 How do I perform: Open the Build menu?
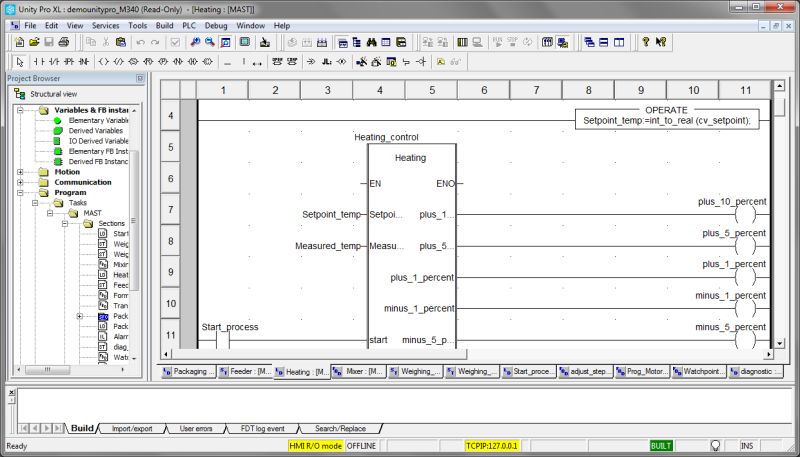pos(164,26)
